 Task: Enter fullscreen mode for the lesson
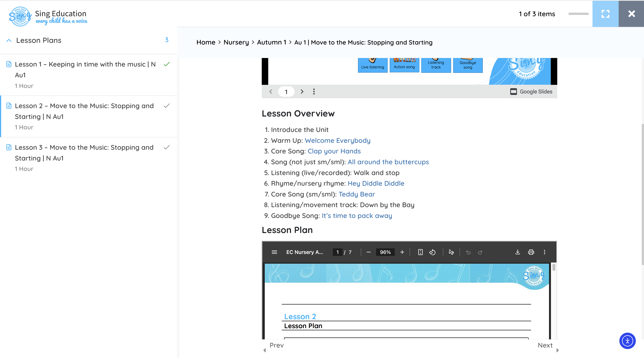click(605, 14)
